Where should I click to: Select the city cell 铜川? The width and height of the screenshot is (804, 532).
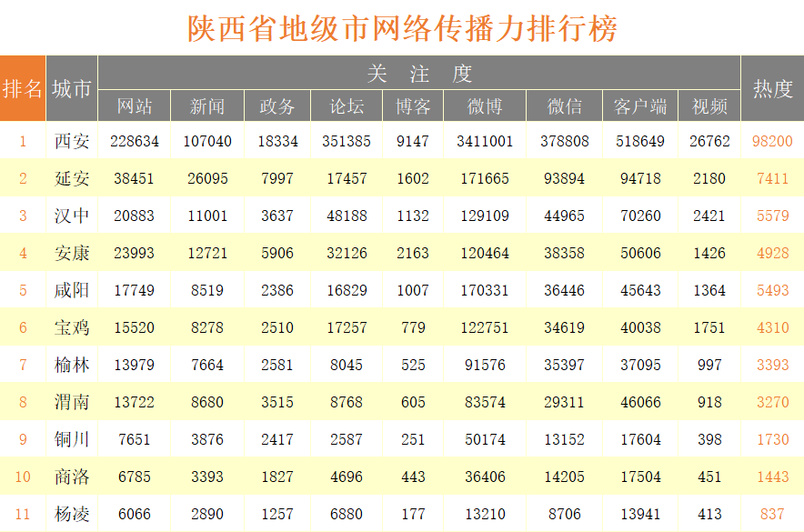72,439
